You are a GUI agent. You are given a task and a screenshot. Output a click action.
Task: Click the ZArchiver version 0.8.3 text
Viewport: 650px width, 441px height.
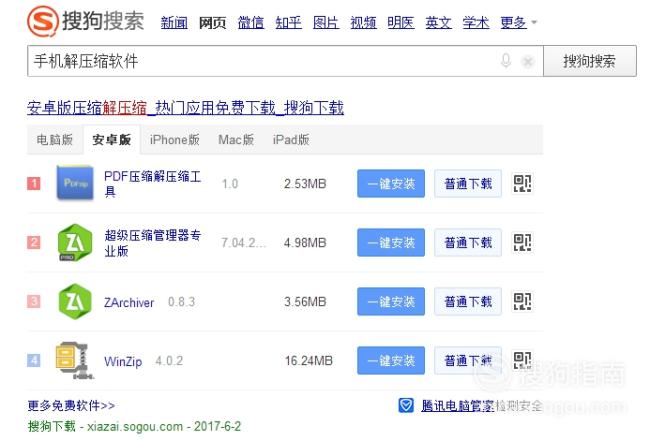click(182, 302)
